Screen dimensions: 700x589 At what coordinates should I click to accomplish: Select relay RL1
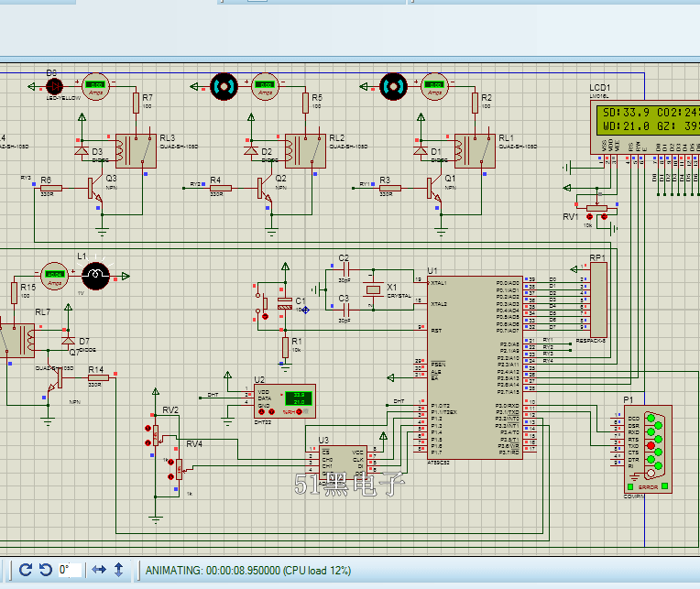(x=475, y=151)
